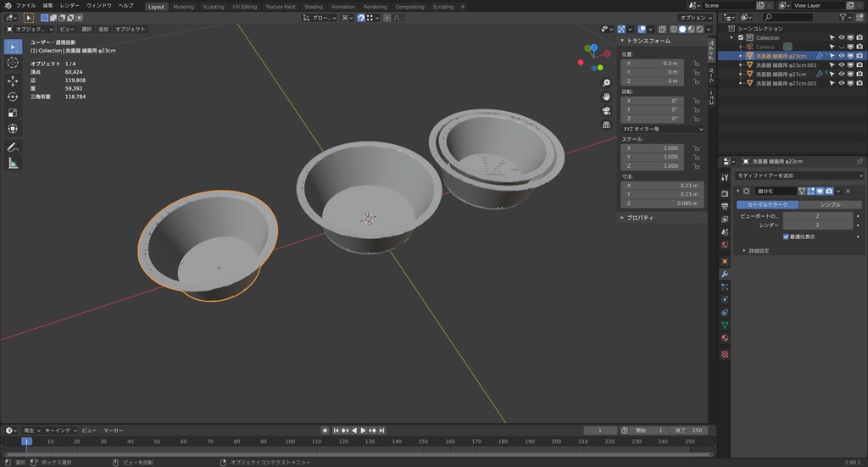Pick the Measure tool

(x=13, y=163)
